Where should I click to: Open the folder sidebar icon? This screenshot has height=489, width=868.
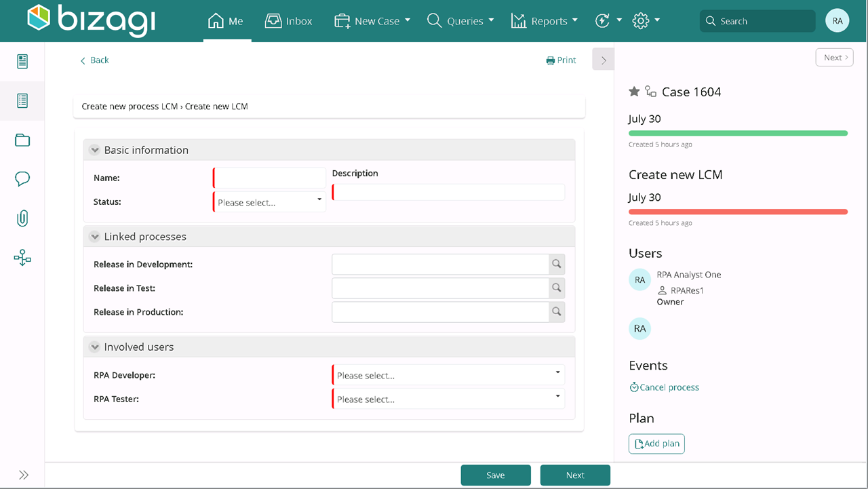pyautogui.click(x=22, y=140)
